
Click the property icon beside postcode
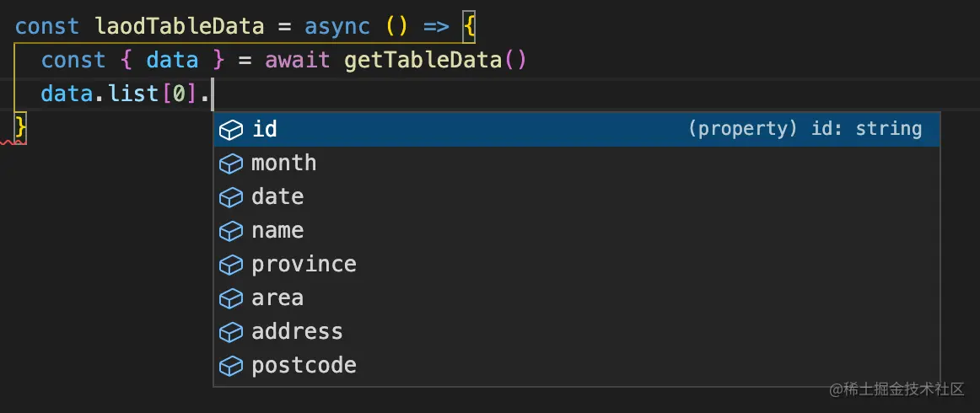(231, 366)
